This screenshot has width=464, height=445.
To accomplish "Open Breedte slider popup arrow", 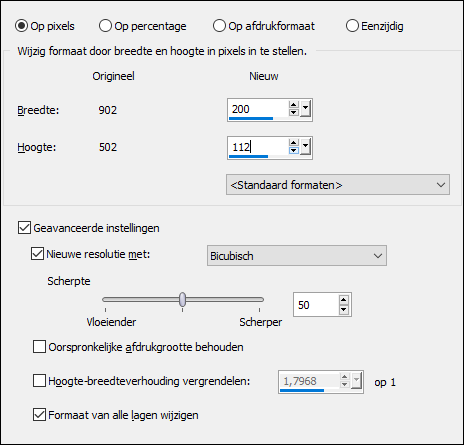I will click(x=305, y=109).
